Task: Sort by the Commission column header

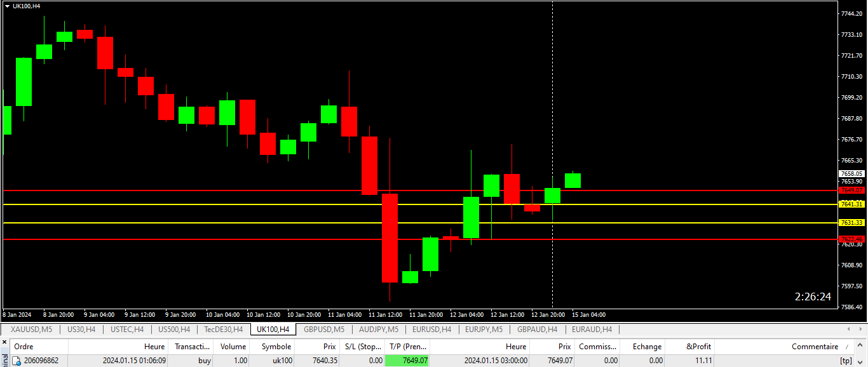Action: 597,347
